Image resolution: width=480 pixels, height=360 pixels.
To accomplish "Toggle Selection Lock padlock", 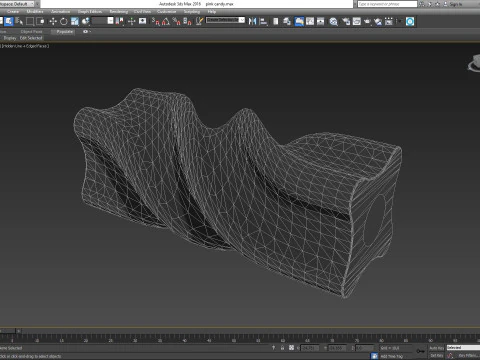I will point(282,348).
